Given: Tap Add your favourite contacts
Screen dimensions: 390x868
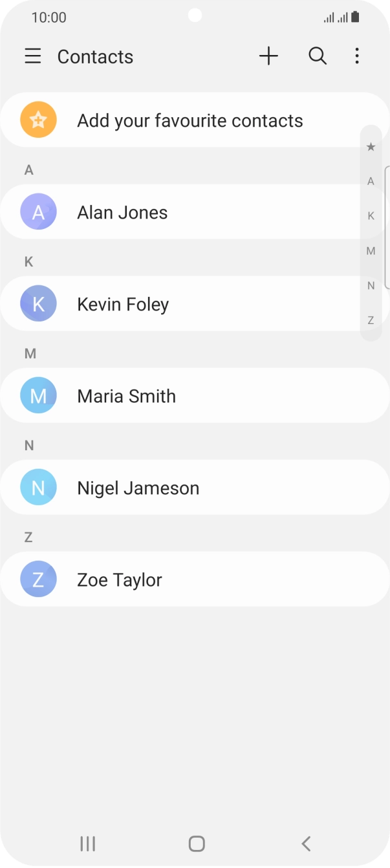Looking at the screenshot, I should click(190, 120).
